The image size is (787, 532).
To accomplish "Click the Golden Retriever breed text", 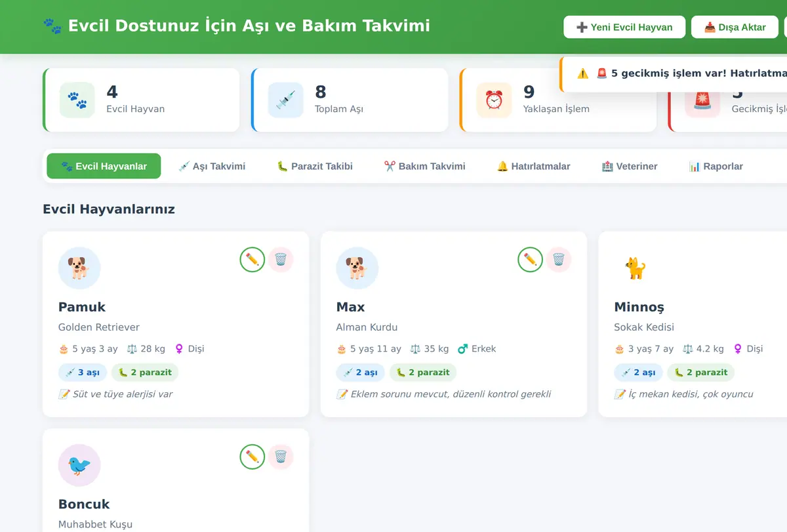I will click(99, 327).
